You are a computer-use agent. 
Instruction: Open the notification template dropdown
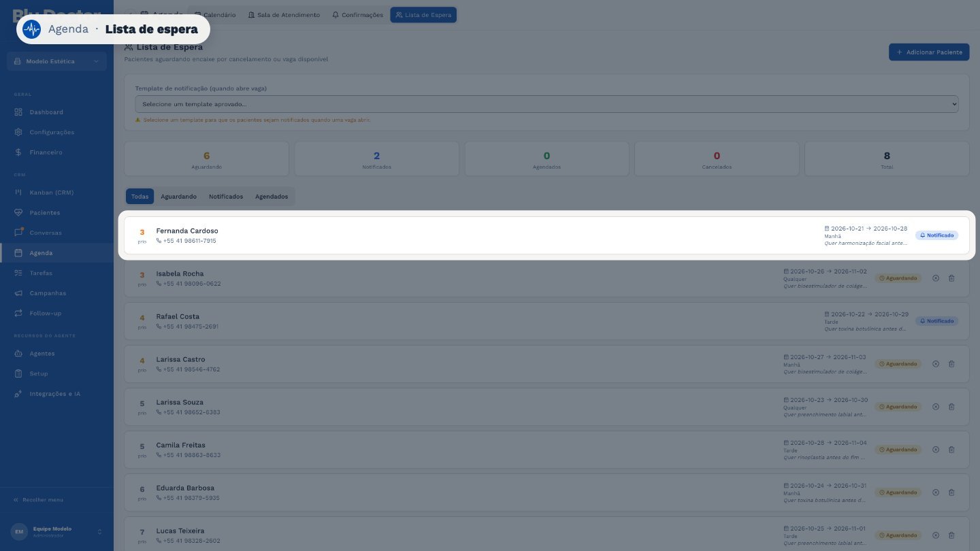[546, 104]
